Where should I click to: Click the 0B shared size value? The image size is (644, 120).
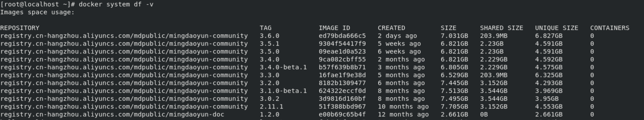click(x=484, y=114)
